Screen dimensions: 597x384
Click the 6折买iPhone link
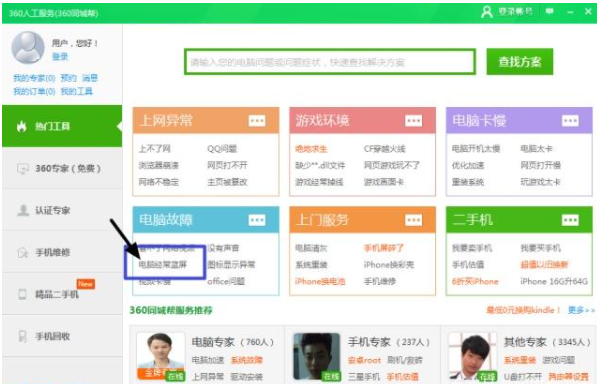475,281
